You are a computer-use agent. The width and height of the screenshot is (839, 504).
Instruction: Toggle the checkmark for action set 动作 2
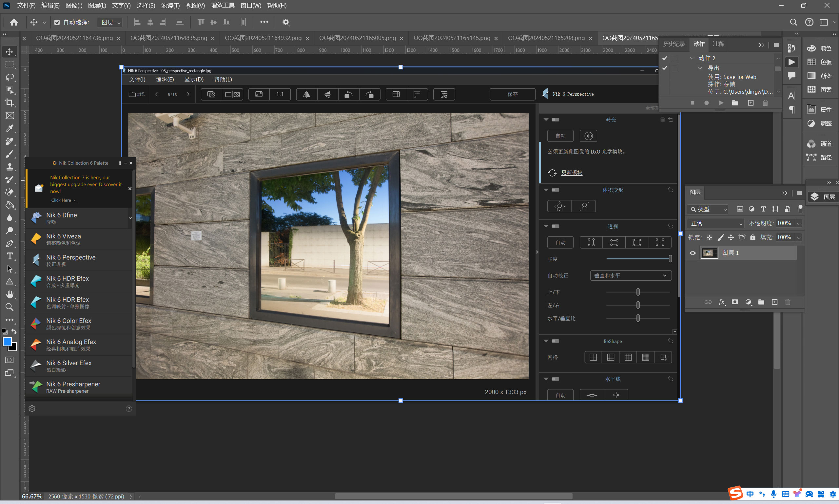[664, 58]
